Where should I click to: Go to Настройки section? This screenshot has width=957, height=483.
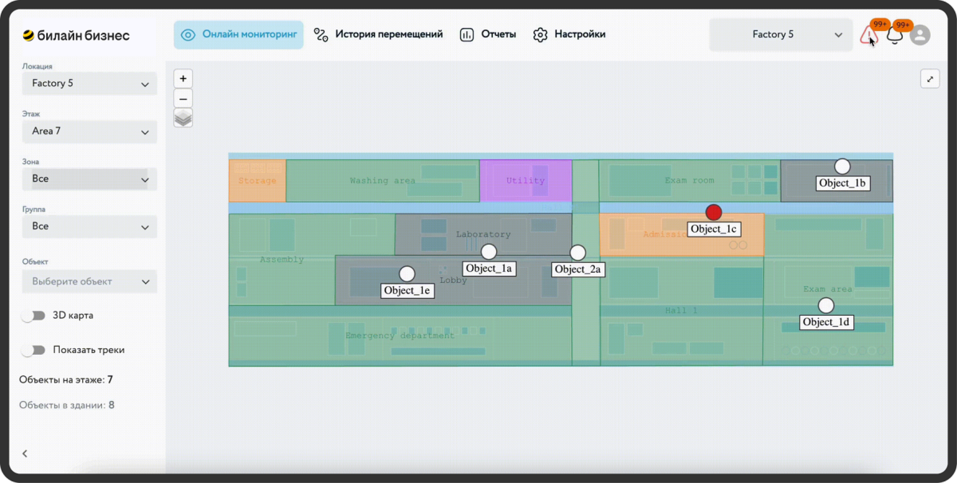click(569, 35)
